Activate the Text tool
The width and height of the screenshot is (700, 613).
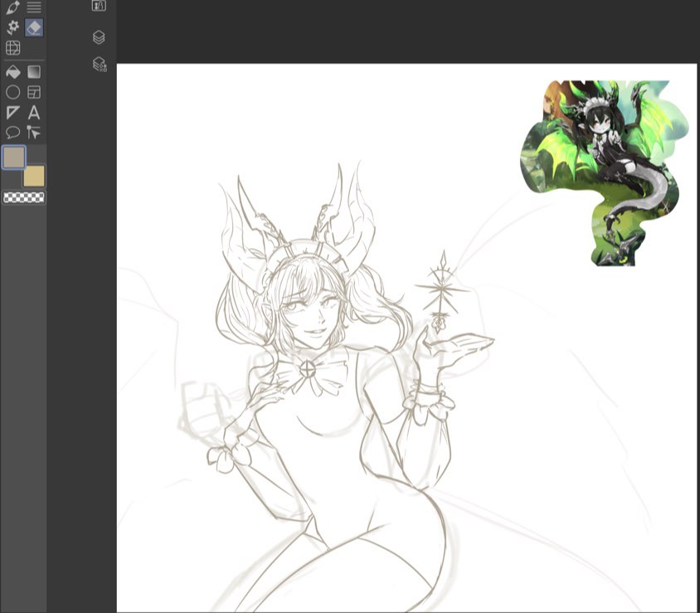34,112
